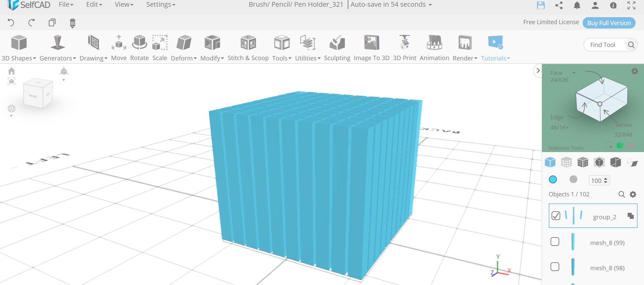Open the Animation tool
This screenshot has width=644, height=285.
[x=435, y=48]
